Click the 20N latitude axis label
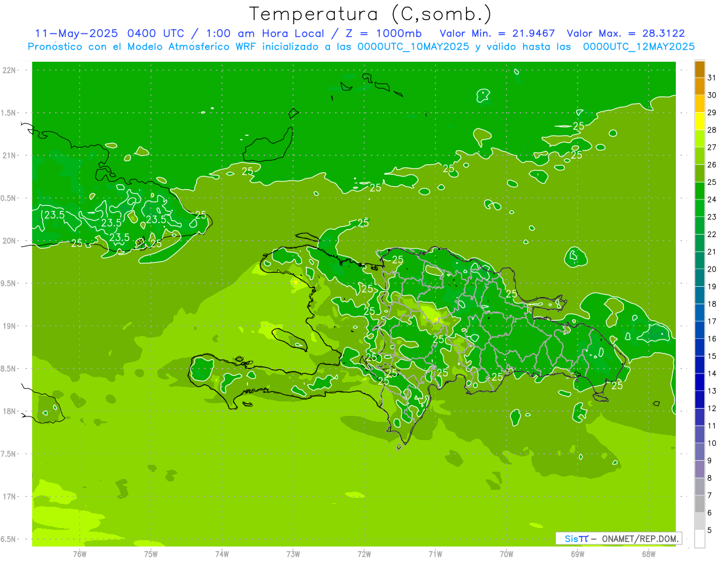The width and height of the screenshot is (728, 562). pos(10,241)
